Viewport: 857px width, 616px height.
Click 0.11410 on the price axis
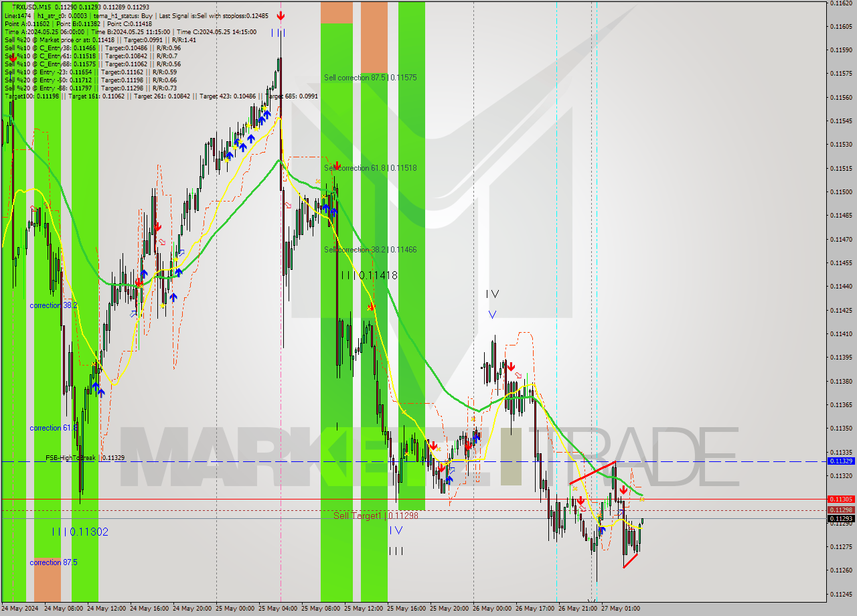(x=841, y=334)
